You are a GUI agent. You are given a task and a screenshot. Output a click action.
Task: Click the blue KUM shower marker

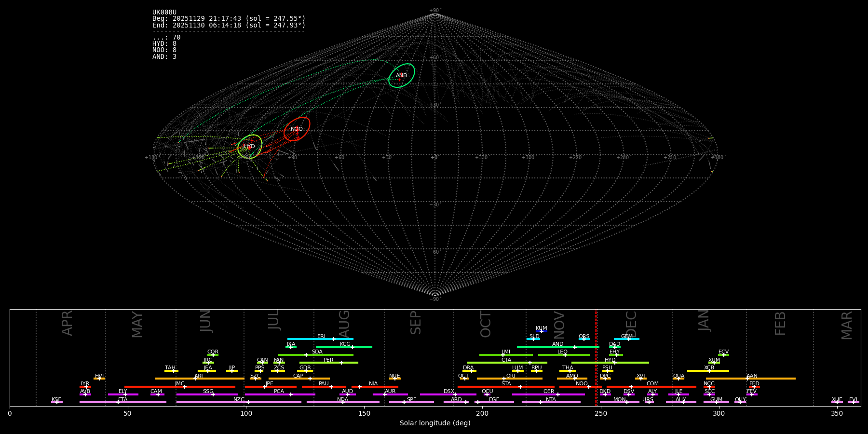pos(542,331)
